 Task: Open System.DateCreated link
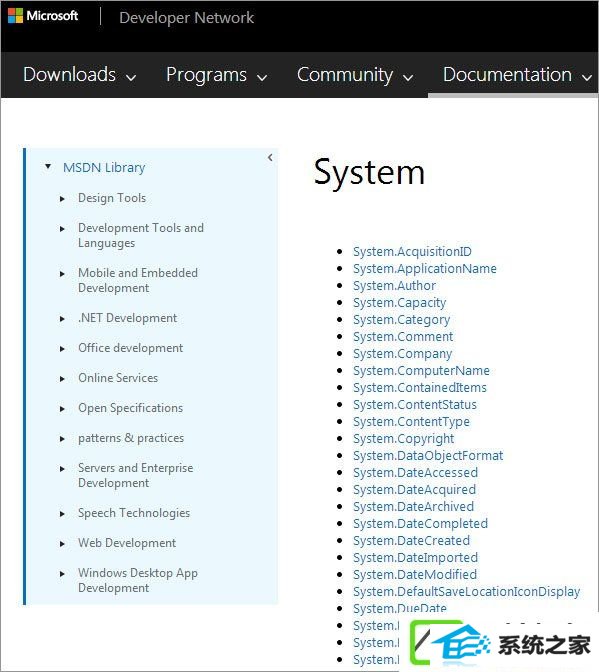tap(411, 540)
